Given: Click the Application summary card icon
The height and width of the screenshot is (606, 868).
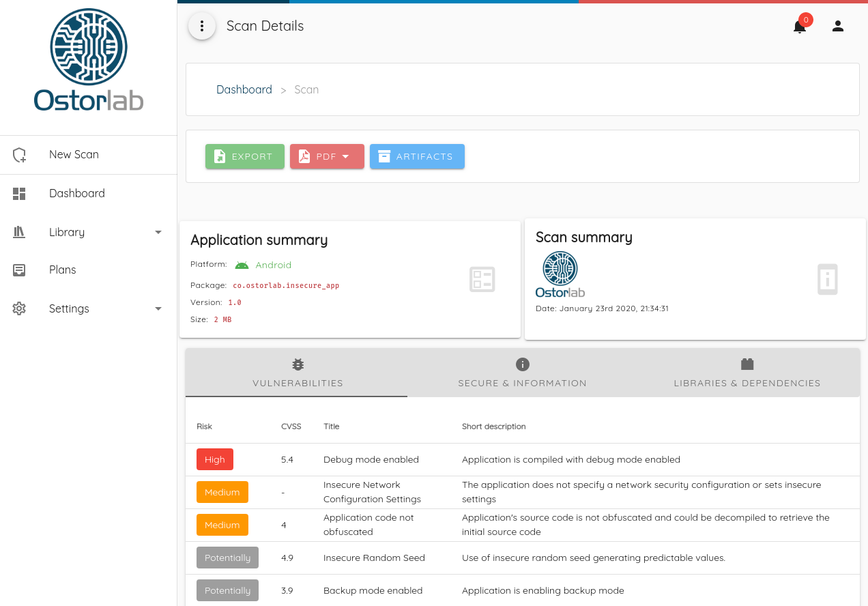Looking at the screenshot, I should [x=482, y=280].
